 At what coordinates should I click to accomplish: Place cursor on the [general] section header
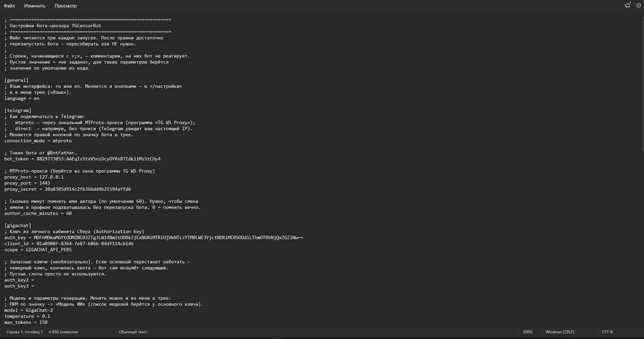16,80
